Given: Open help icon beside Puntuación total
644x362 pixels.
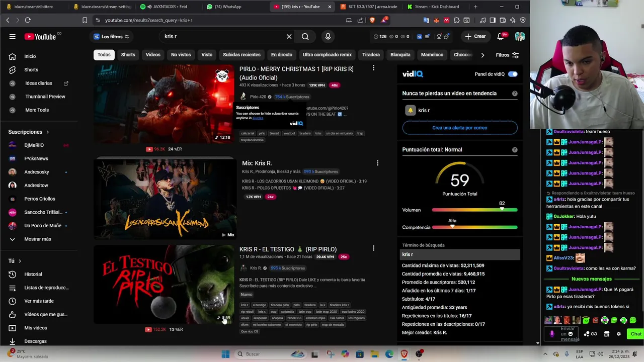Looking at the screenshot, I should tap(515, 150).
